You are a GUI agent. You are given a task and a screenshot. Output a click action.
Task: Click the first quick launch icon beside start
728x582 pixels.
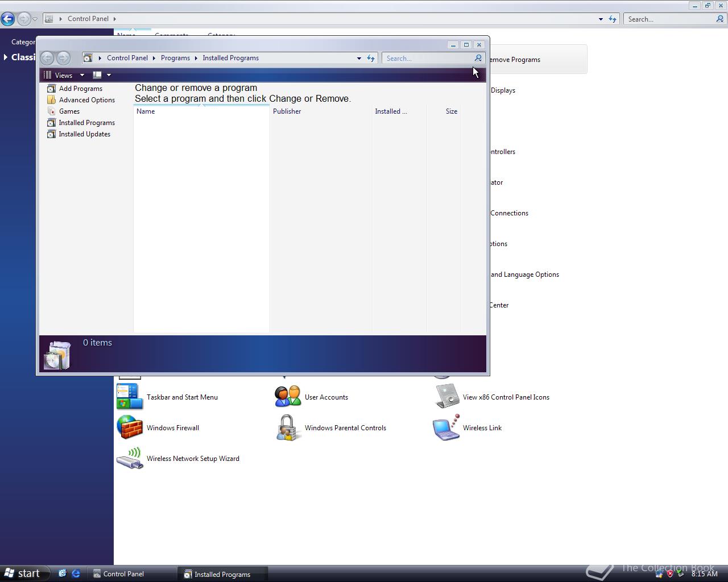[62, 573]
